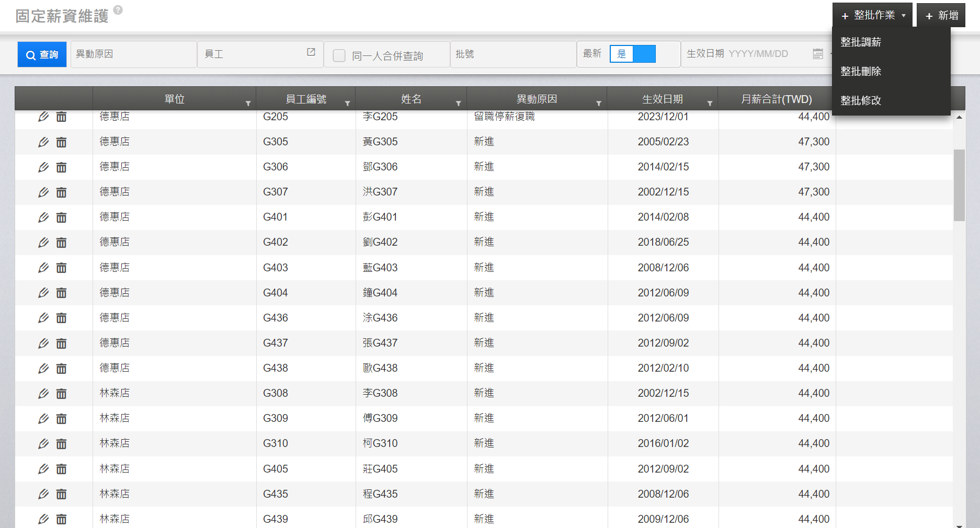
Task: Click trash icon for employee G404 row
Action: coord(61,293)
